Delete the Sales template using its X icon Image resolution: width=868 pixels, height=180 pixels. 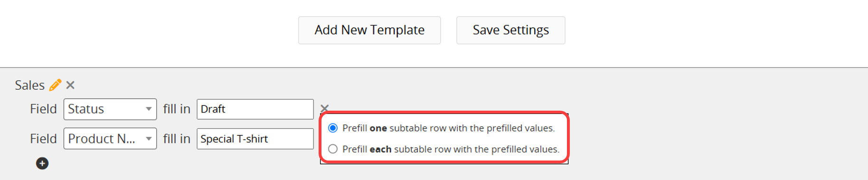coord(70,85)
